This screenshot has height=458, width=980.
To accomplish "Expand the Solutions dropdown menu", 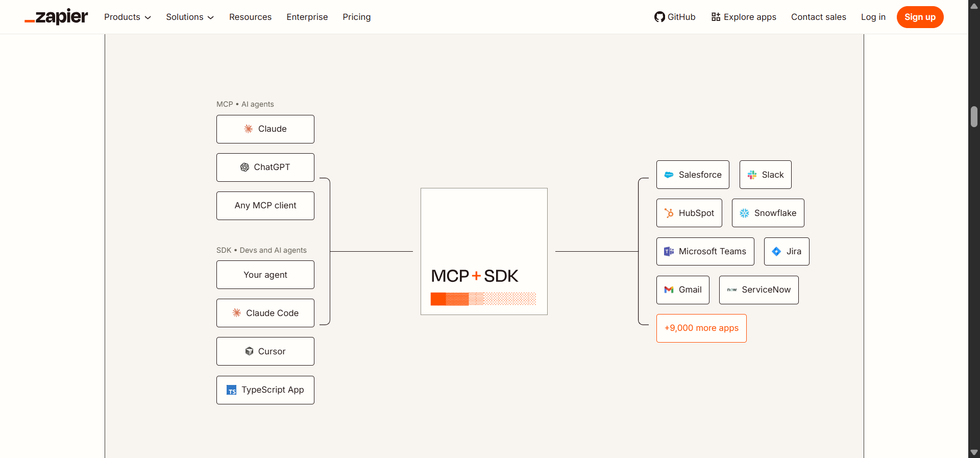I will click(190, 17).
